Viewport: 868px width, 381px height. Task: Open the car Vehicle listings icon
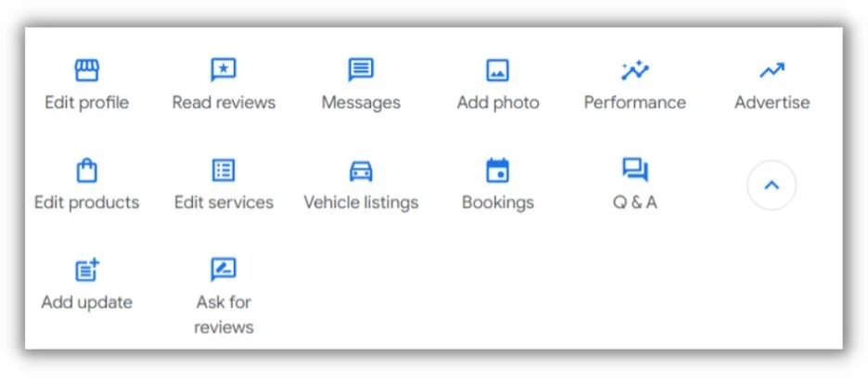(x=361, y=171)
